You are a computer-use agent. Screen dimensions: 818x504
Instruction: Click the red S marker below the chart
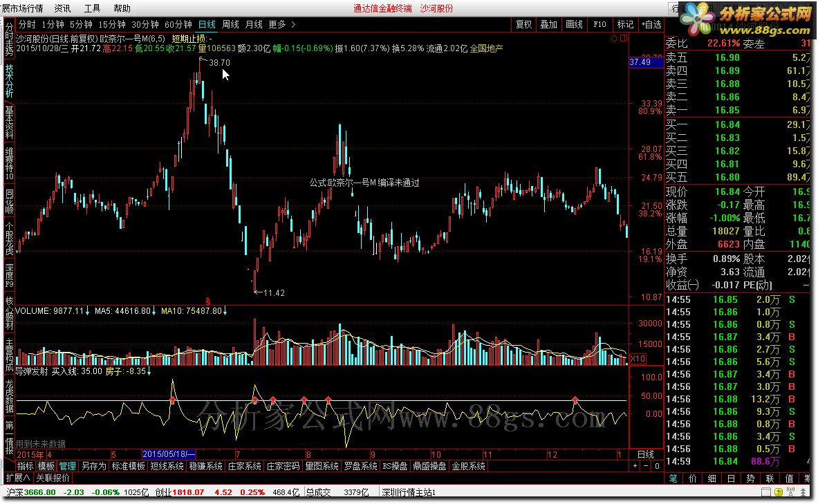[x=207, y=301]
